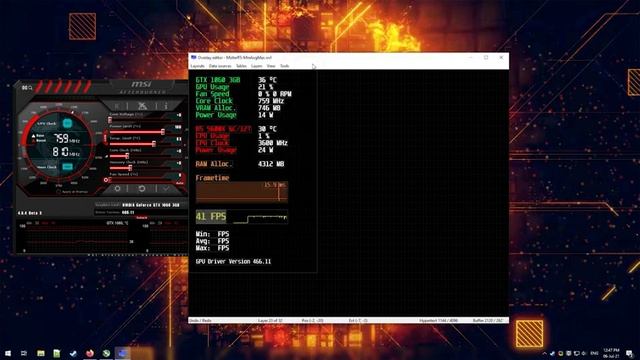The height and width of the screenshot is (360, 640).
Task: Click the Core Voltage slider handle
Action: [x=110, y=120]
